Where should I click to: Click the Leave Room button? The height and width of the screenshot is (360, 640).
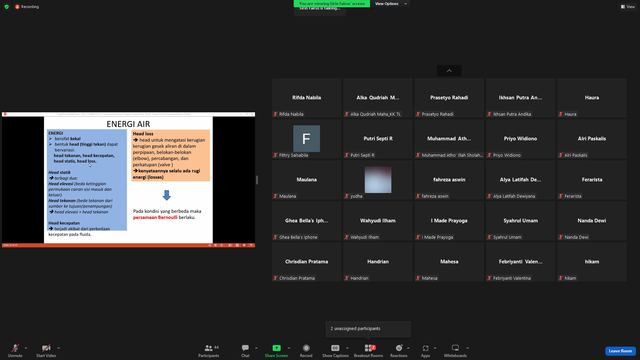pos(620,351)
